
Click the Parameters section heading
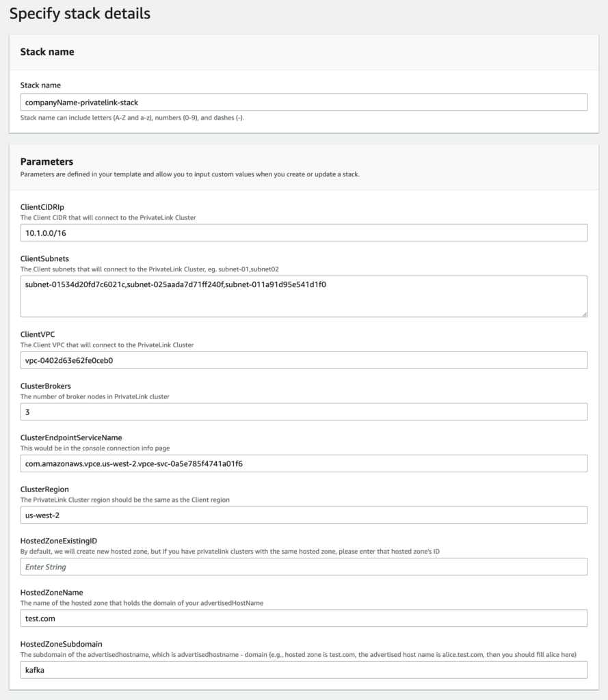[x=47, y=162]
